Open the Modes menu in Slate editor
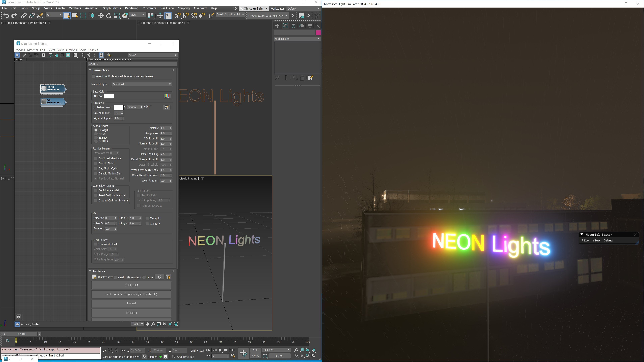Screen dimensions: 644x362 (x=20, y=50)
